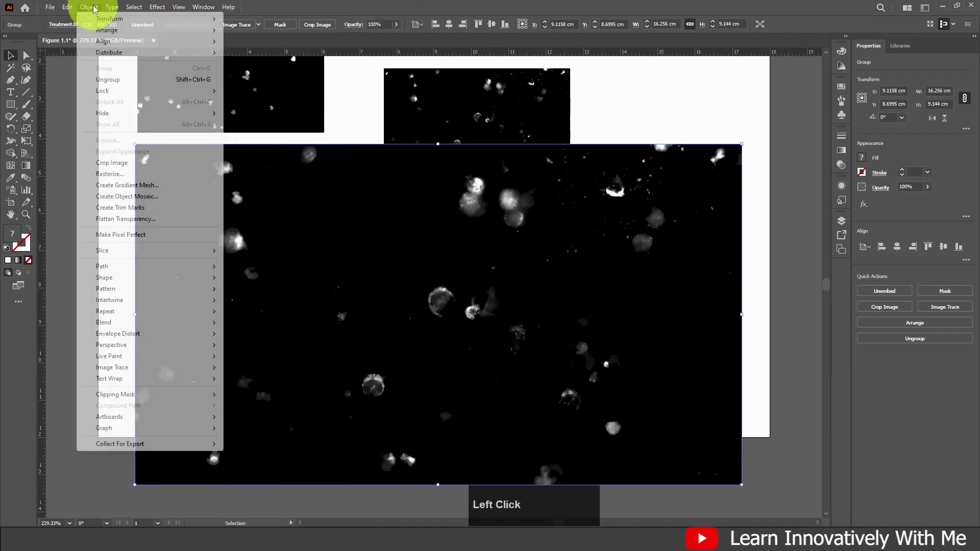Select the Column Graph tool
Viewport: 980px width, 551px height.
click(26, 190)
